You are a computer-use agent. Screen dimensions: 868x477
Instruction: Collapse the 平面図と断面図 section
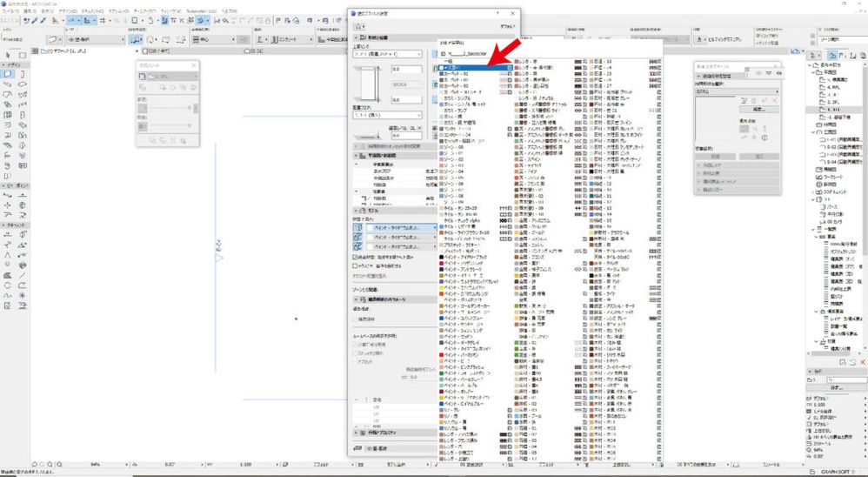(x=356, y=156)
